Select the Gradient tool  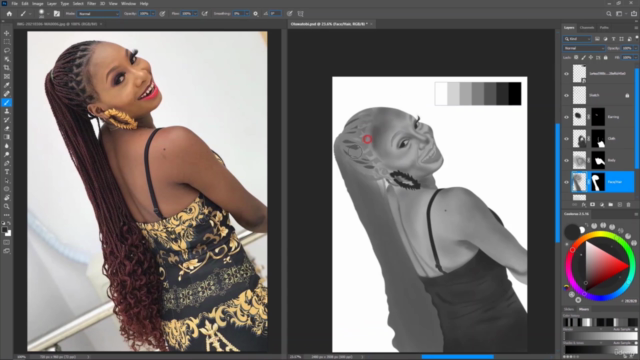click(x=7, y=137)
